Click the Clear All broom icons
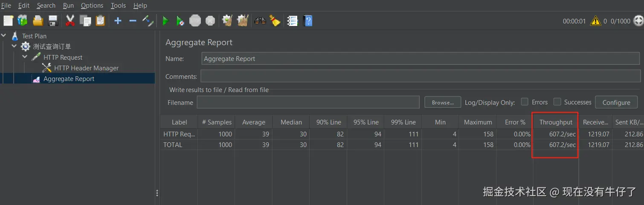This screenshot has width=644, height=205. point(243,20)
